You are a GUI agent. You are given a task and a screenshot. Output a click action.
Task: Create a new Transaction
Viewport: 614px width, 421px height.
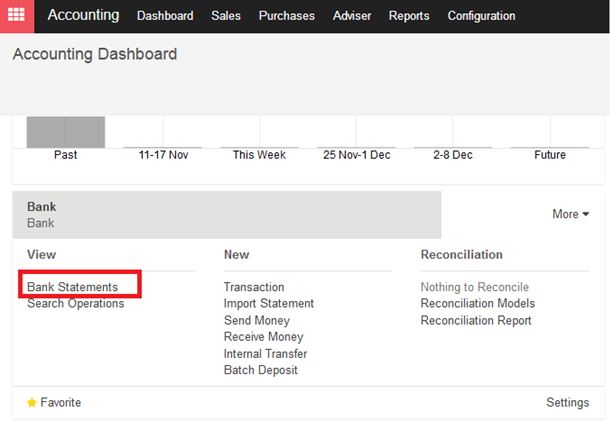[x=254, y=287]
